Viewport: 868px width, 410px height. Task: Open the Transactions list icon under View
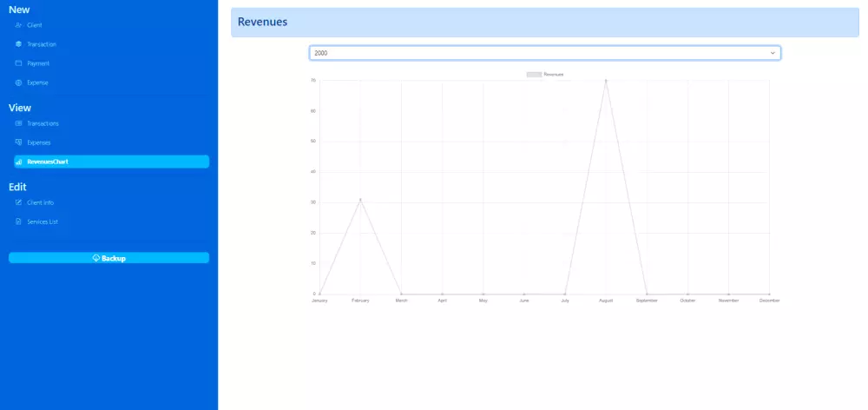tap(18, 123)
